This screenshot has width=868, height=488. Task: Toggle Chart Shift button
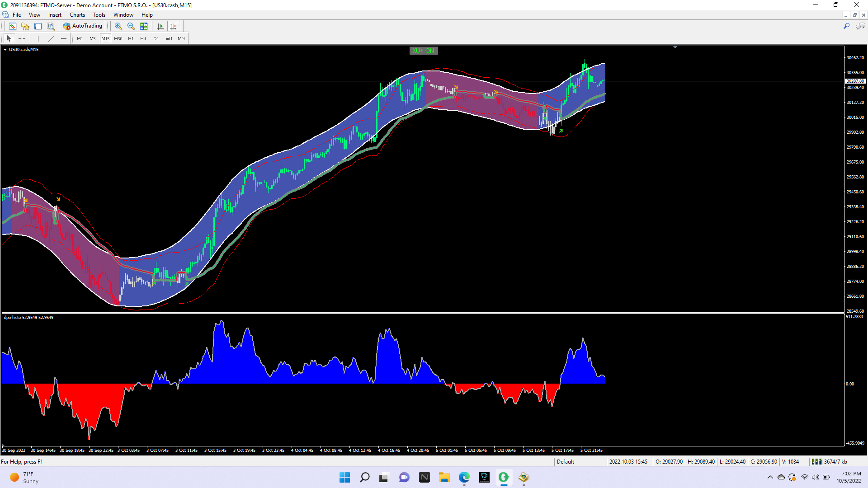click(x=173, y=26)
